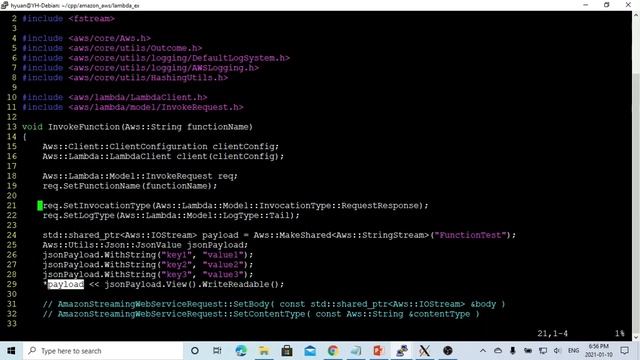The height and width of the screenshot is (360, 640).
Task: Open the black round app icon on taskbar
Action: pos(448,351)
